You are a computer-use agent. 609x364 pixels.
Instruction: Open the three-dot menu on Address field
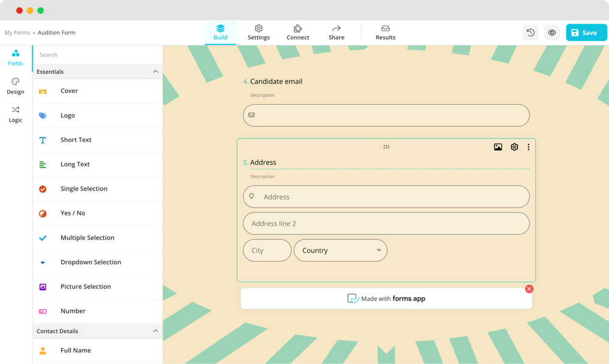528,147
